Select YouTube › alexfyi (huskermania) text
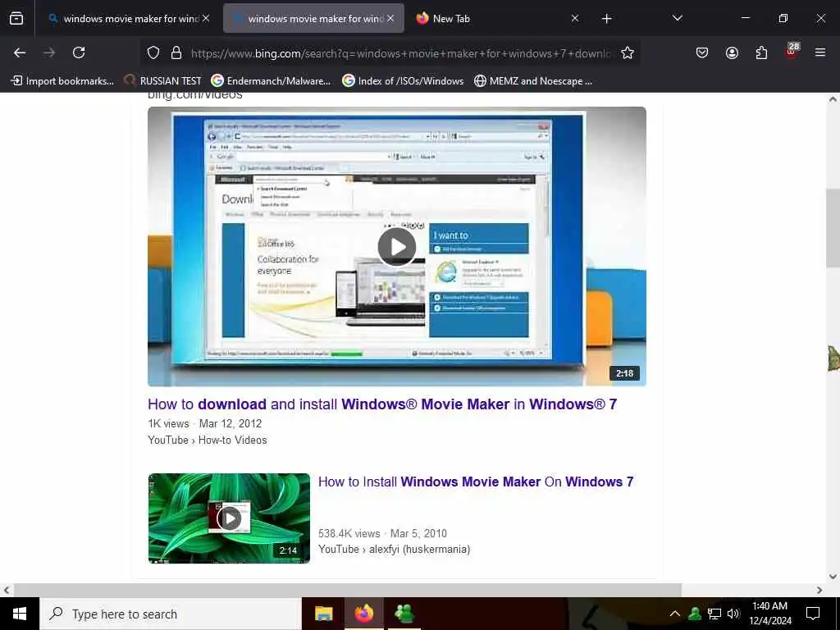 coord(395,549)
